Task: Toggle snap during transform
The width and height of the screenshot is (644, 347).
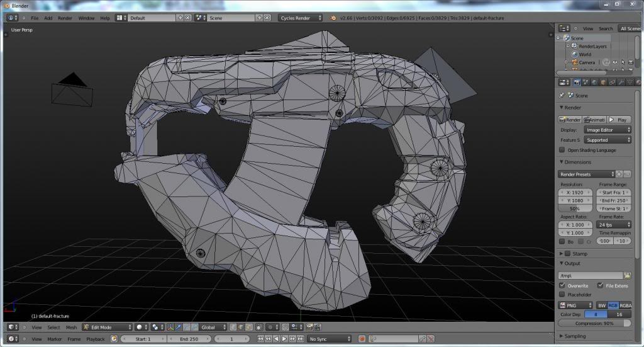Action: (286, 327)
